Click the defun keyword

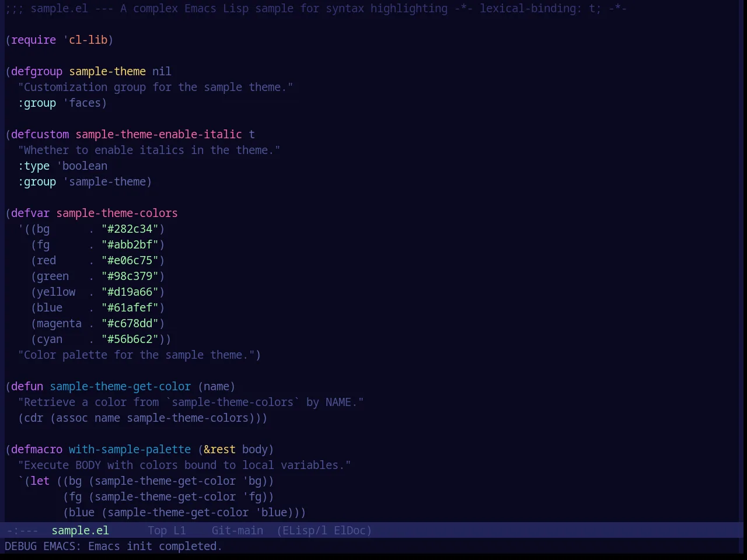[x=27, y=386]
